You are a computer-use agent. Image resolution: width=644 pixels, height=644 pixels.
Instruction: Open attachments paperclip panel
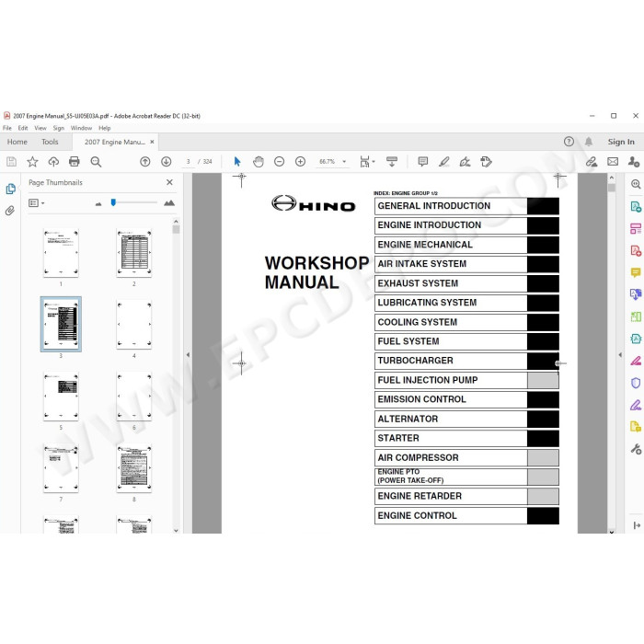pos(10,211)
